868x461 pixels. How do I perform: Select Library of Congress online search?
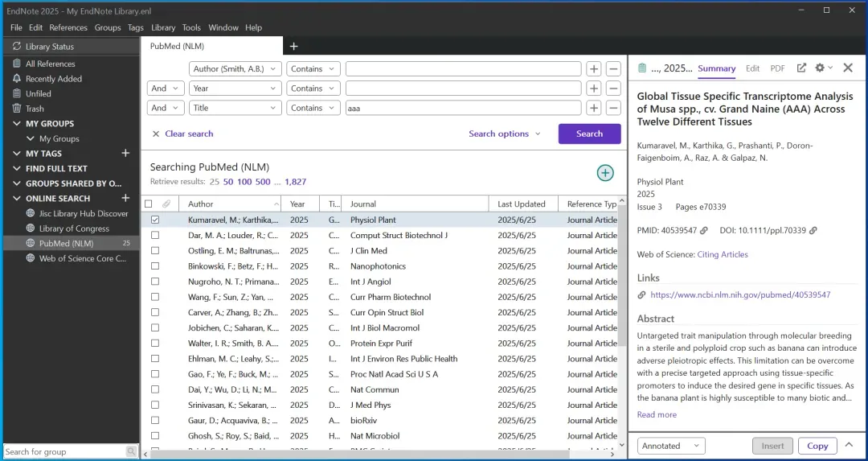pos(74,228)
